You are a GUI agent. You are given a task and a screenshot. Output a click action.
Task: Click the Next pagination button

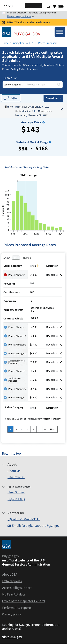[53, 429]
